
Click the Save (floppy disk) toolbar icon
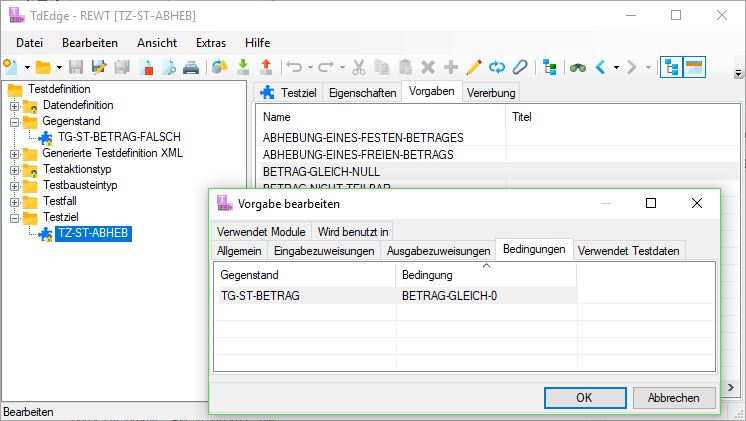[x=76, y=68]
